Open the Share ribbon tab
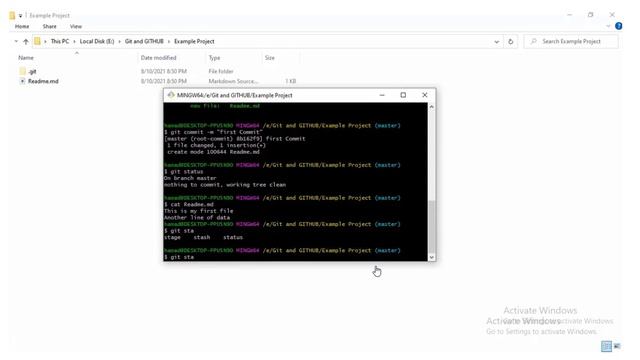640x360 pixels. (x=49, y=27)
